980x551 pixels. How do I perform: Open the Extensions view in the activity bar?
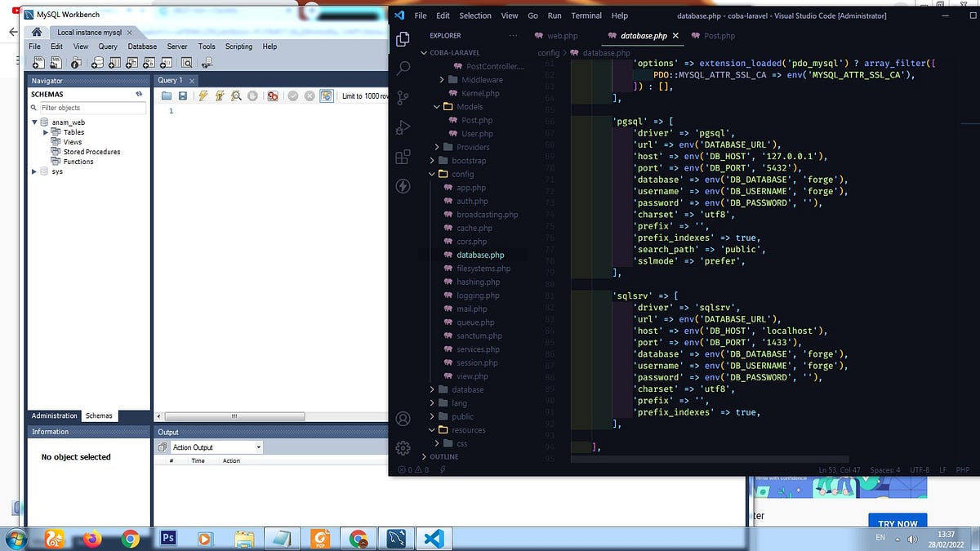(x=403, y=157)
